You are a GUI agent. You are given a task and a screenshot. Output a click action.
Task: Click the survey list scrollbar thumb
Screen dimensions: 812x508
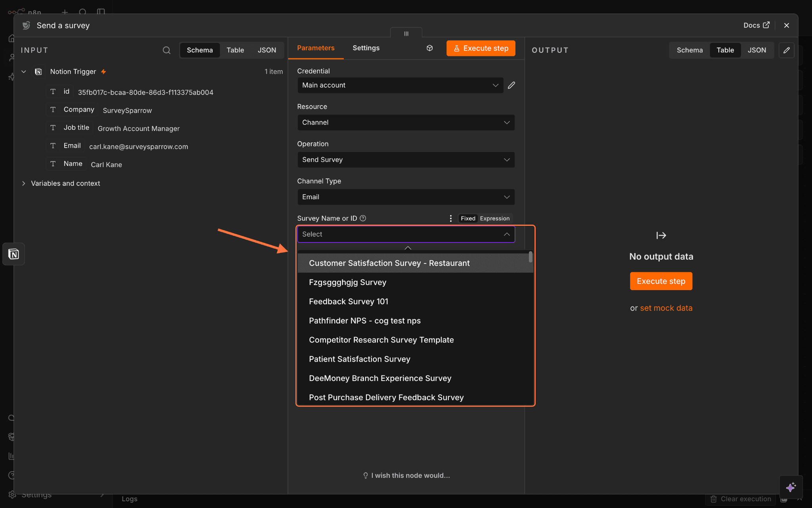pyautogui.click(x=530, y=257)
